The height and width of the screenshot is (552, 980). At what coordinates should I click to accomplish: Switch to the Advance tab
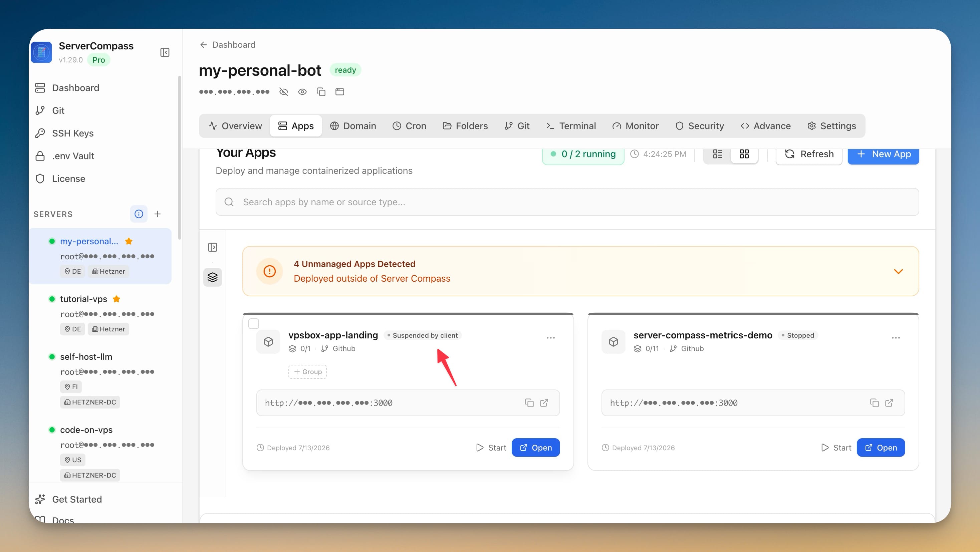tap(765, 126)
